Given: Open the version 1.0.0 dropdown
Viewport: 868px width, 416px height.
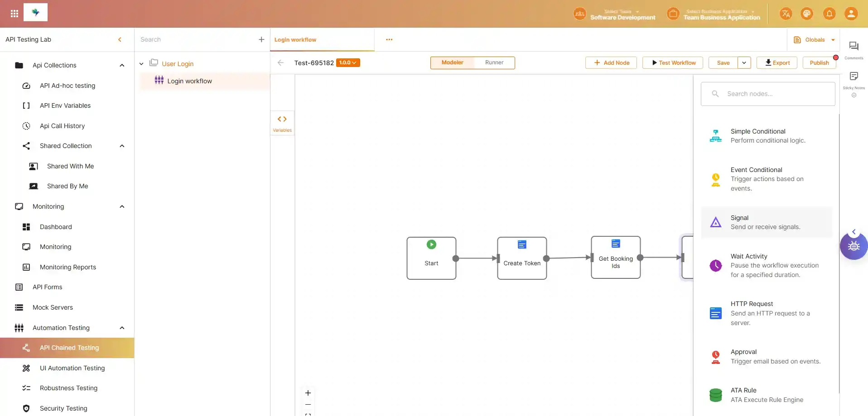Looking at the screenshot, I should pyautogui.click(x=348, y=63).
